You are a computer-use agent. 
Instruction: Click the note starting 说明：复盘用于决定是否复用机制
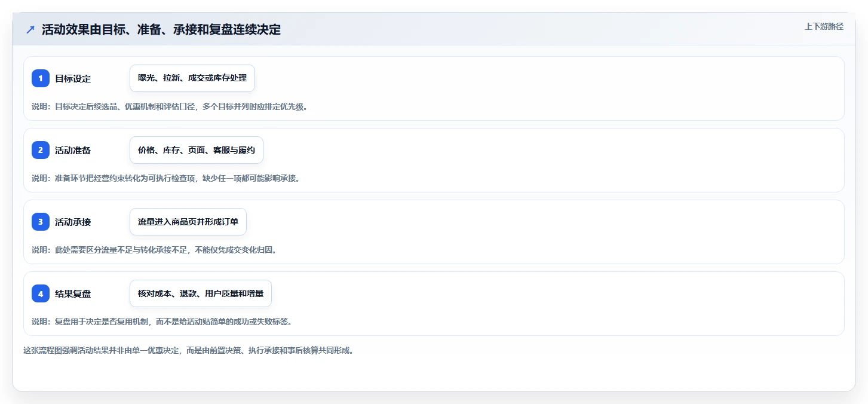pyautogui.click(x=162, y=322)
